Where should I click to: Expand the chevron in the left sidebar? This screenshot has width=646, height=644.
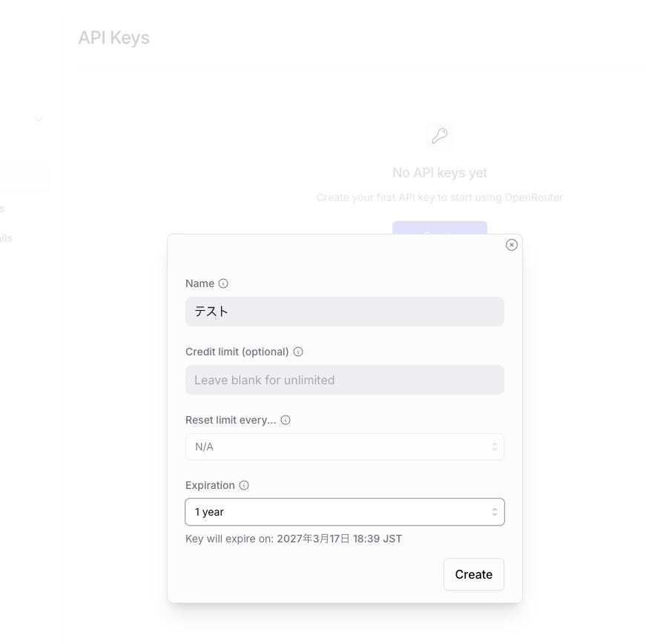[39, 119]
